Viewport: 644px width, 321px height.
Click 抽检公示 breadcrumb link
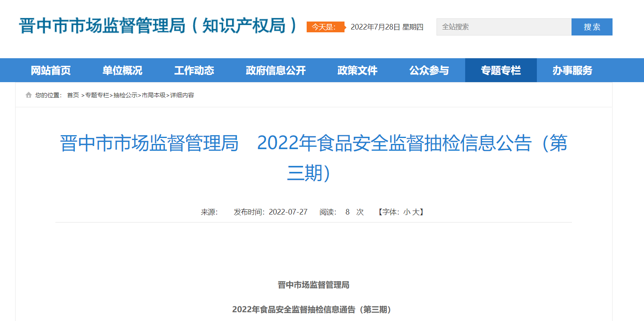click(x=125, y=95)
